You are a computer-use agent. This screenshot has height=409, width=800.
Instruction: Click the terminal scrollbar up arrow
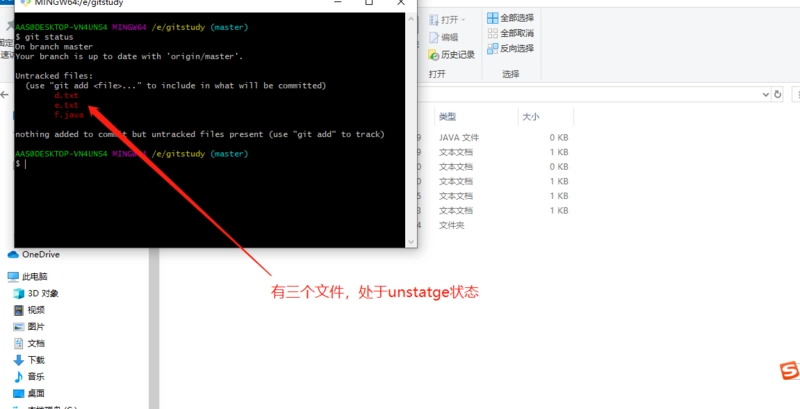coord(411,18)
